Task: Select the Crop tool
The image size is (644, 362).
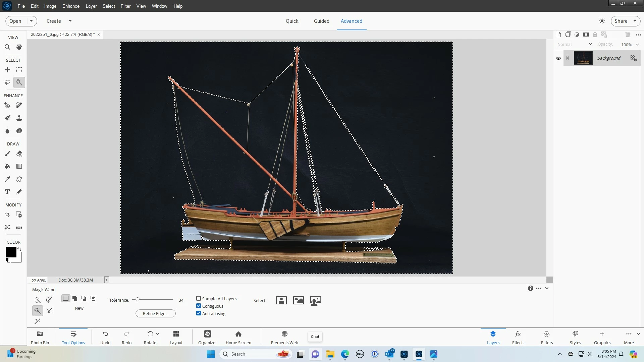Action: pos(7,215)
